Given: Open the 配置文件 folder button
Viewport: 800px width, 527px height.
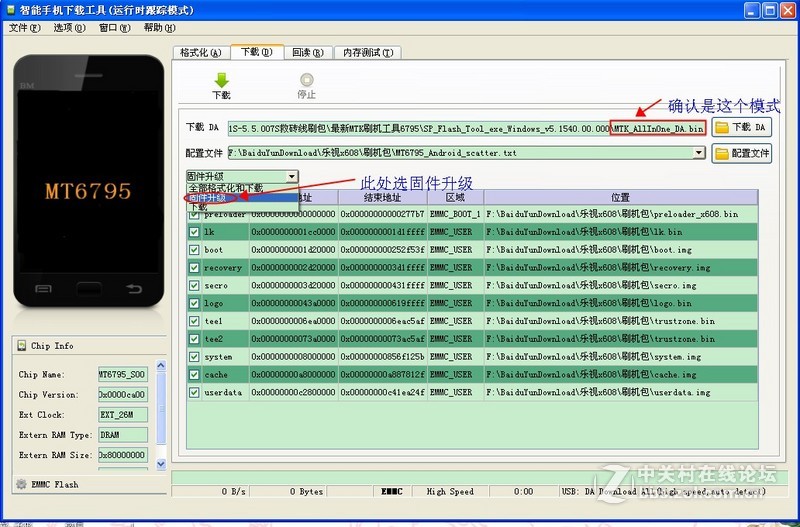Looking at the screenshot, I should tap(741, 153).
